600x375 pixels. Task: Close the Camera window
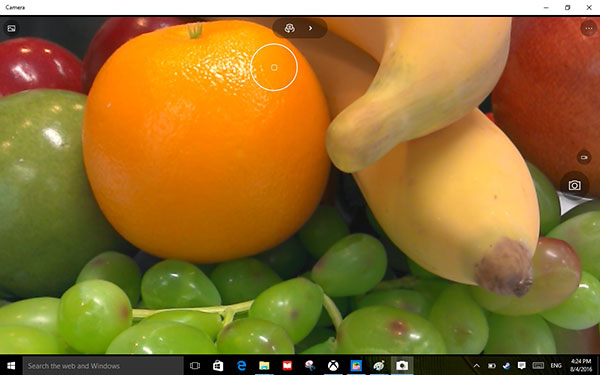click(x=589, y=7)
